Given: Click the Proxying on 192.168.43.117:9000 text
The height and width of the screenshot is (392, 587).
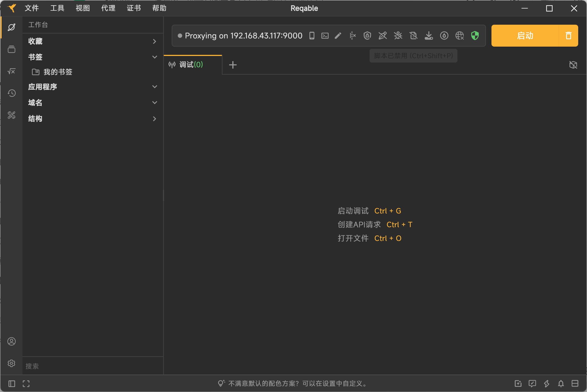Looking at the screenshot, I should coord(244,36).
